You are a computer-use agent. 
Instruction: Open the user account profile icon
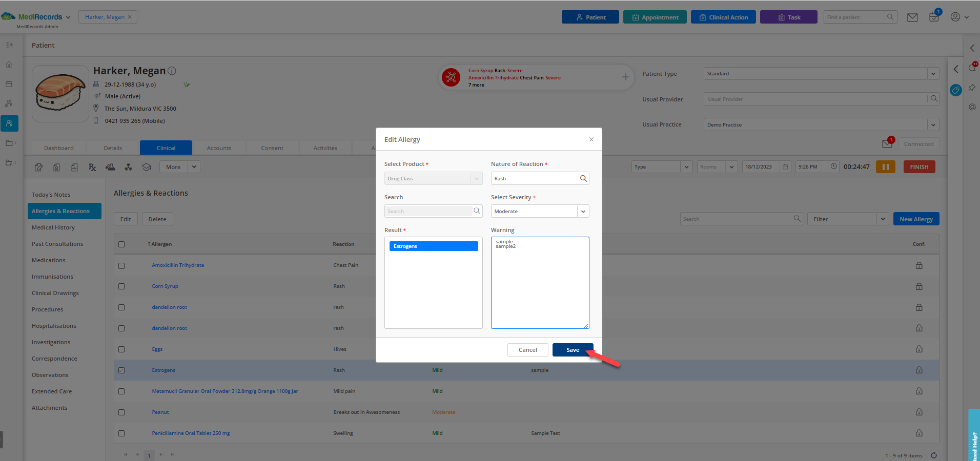tap(955, 17)
